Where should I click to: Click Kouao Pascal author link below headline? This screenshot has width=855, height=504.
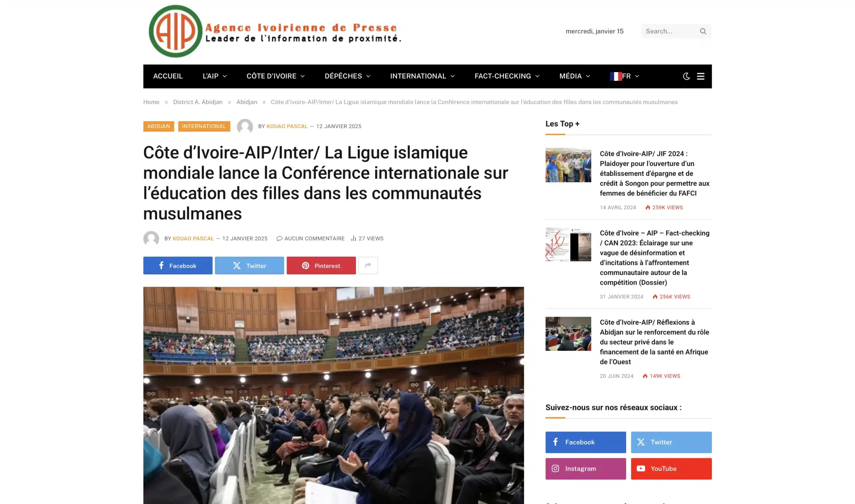click(193, 238)
